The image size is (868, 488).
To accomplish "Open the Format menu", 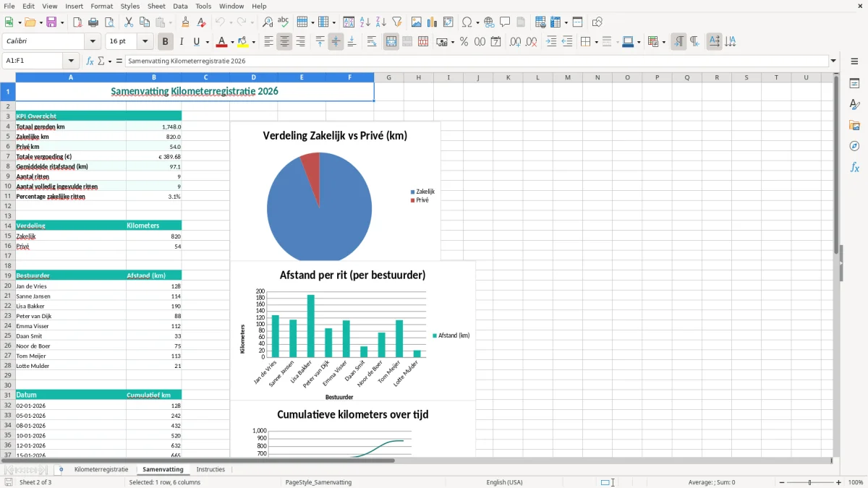I will [x=101, y=6].
